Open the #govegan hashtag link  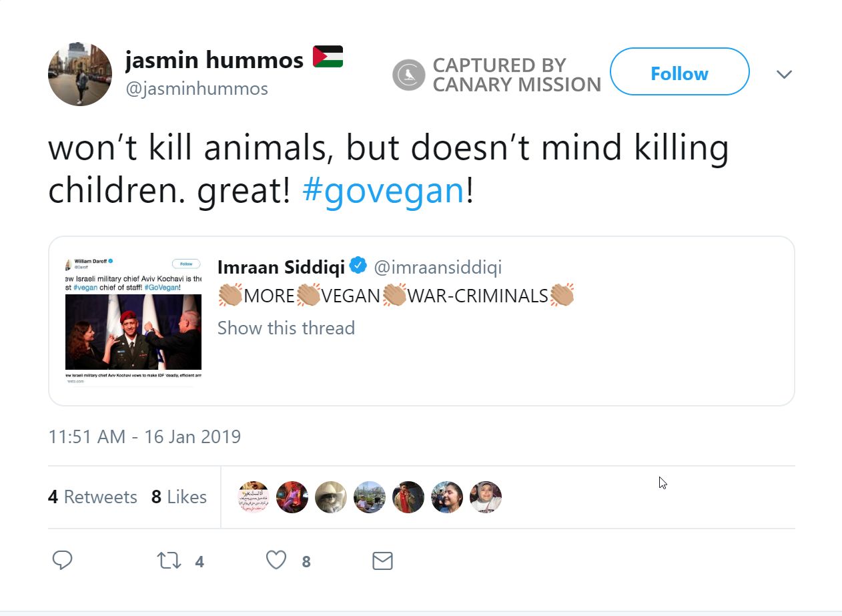point(383,190)
